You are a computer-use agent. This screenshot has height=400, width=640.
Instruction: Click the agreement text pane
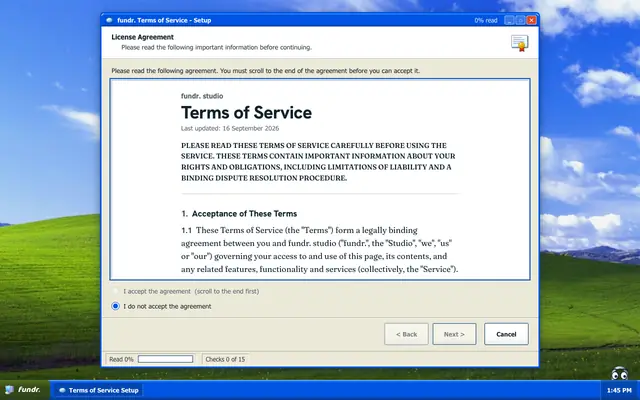320,179
